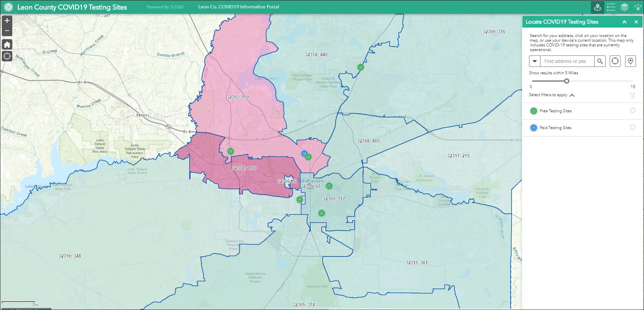This screenshot has width=644, height=310.
Task: Open the Locate Testing Sites widget tab
Action: tap(597, 7)
